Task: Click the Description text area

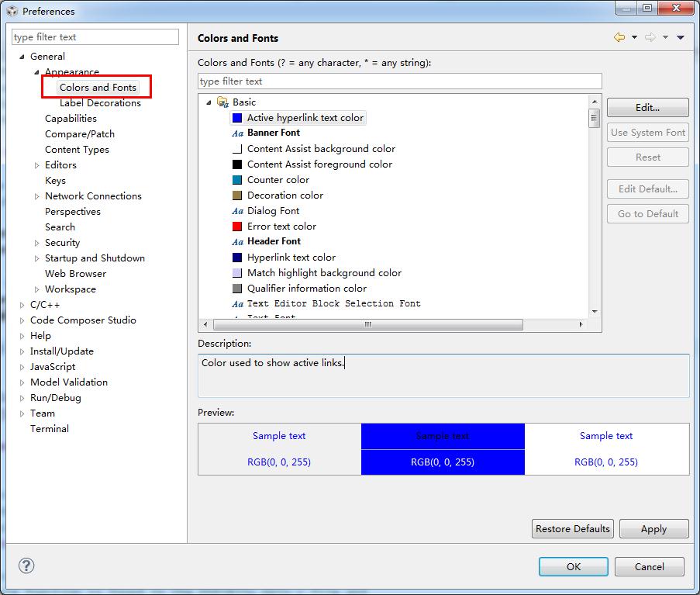Action: click(443, 375)
